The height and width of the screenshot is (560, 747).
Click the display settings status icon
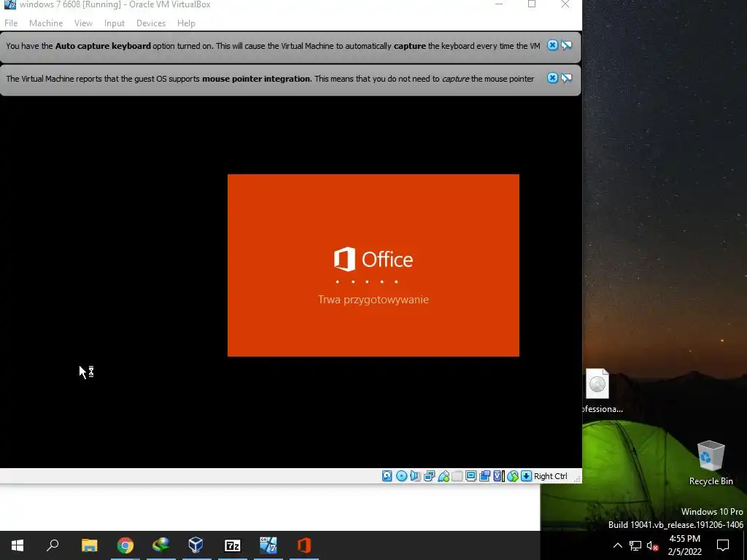(x=471, y=475)
